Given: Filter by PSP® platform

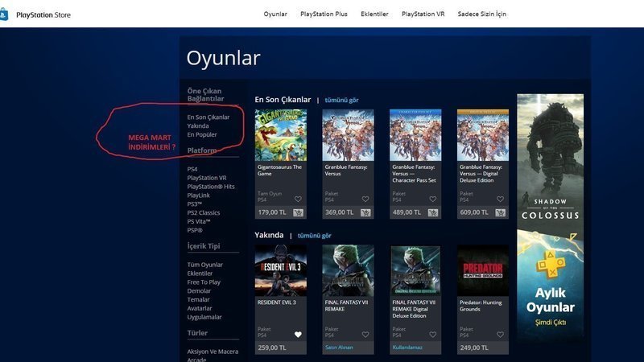Looking at the screenshot, I should point(195,230).
